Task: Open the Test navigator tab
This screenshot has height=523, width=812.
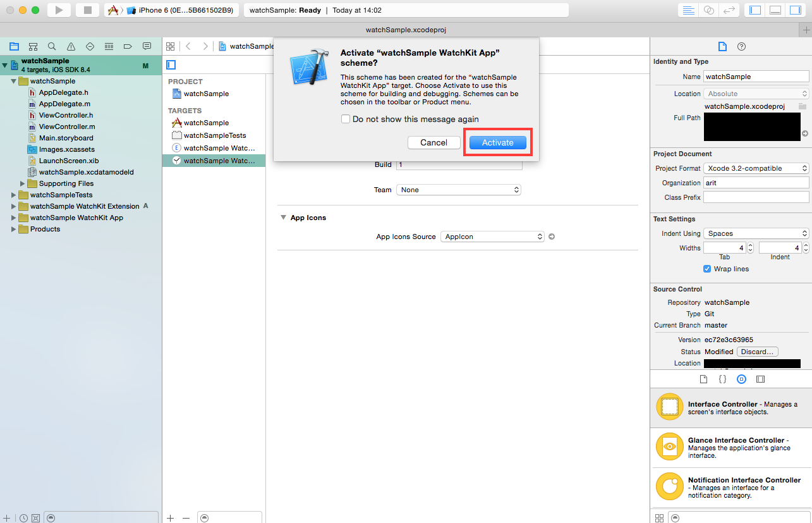Action: tap(90, 46)
